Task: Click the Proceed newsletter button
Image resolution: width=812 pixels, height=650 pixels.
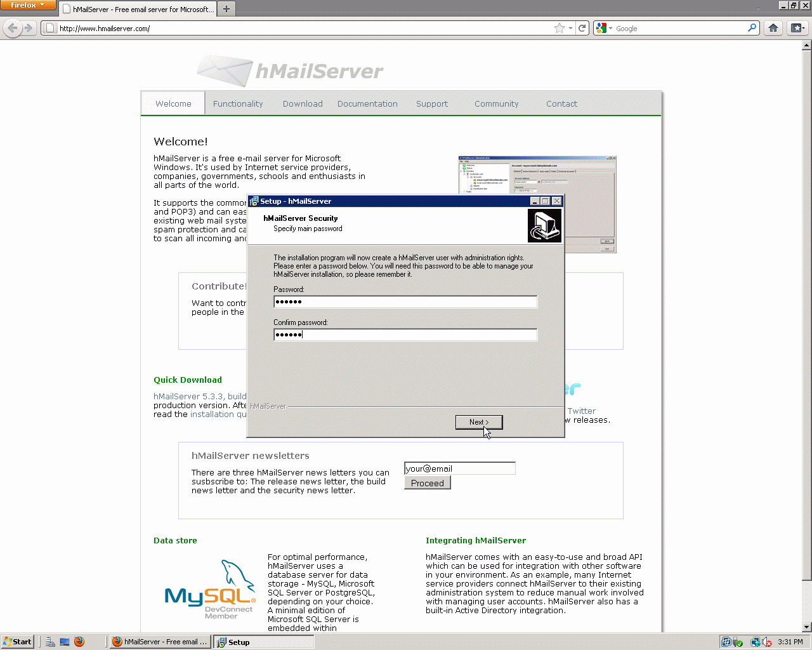Action: click(x=428, y=483)
